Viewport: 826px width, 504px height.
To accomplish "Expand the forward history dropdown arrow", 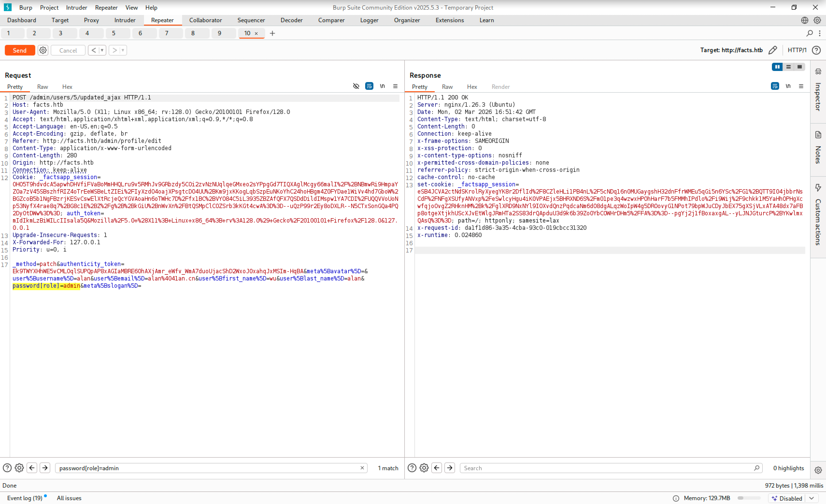I will pyautogui.click(x=123, y=50).
